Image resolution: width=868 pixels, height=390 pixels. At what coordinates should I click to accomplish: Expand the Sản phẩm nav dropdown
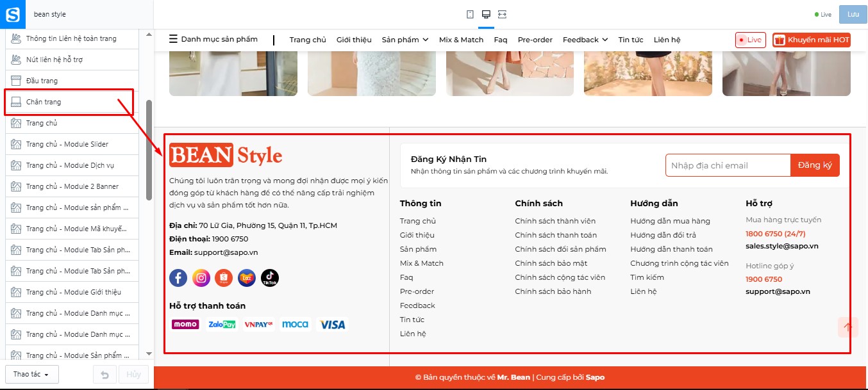405,40
